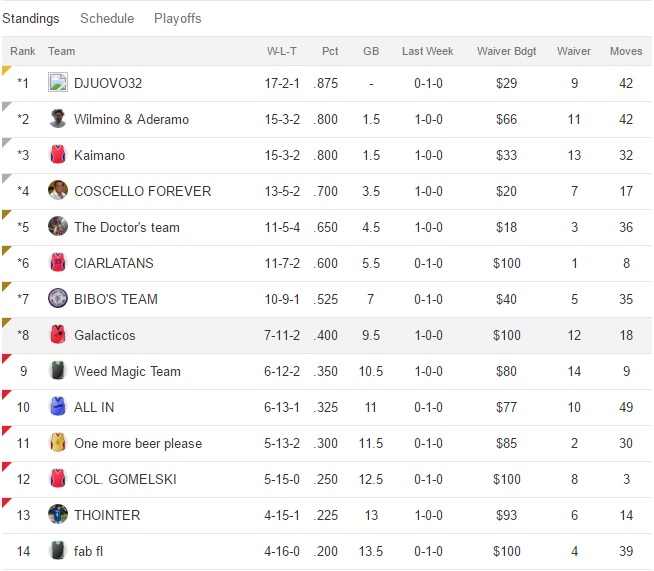Open the CIARLATANS team page
654x571 pixels.
(x=113, y=263)
